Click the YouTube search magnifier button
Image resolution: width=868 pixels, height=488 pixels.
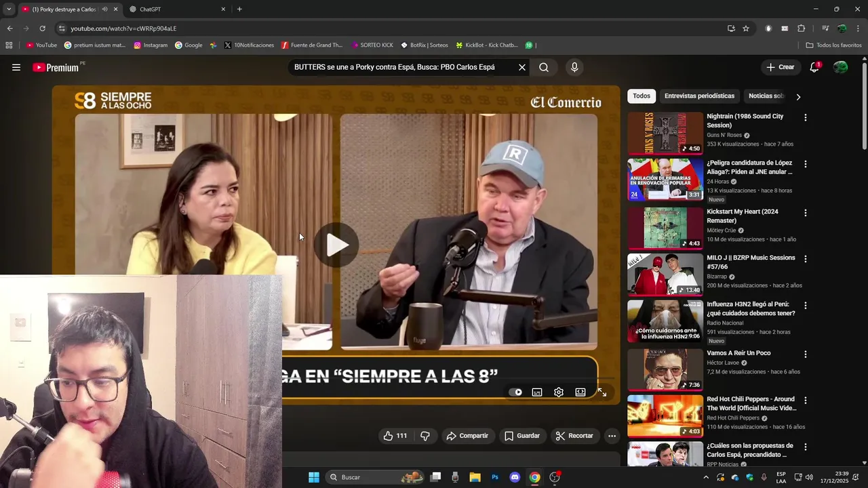point(544,67)
